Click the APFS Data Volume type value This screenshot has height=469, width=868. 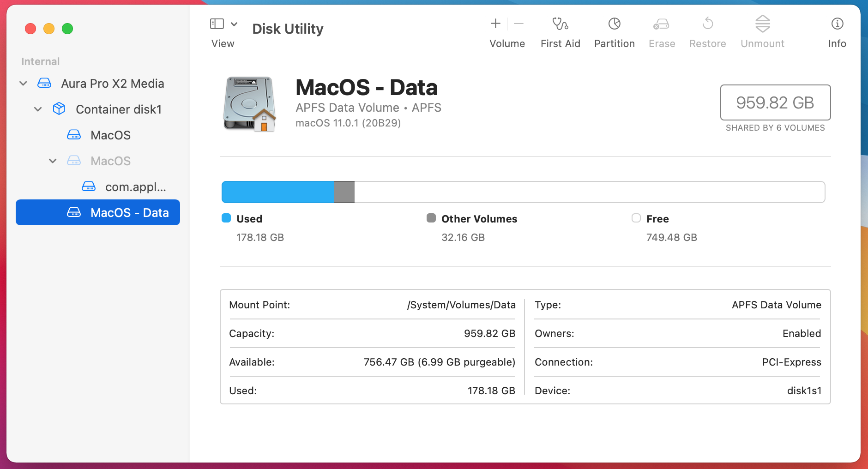[x=777, y=305]
